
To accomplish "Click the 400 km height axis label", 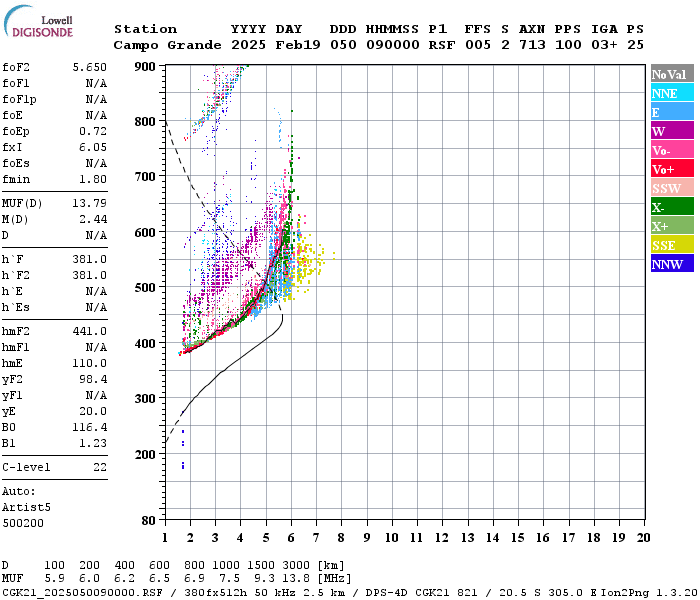I will pos(145,343).
